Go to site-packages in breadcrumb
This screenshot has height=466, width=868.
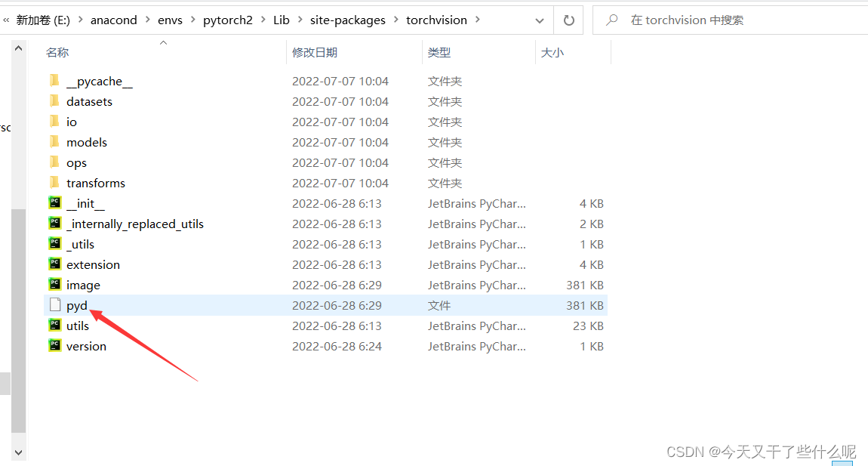coord(348,20)
